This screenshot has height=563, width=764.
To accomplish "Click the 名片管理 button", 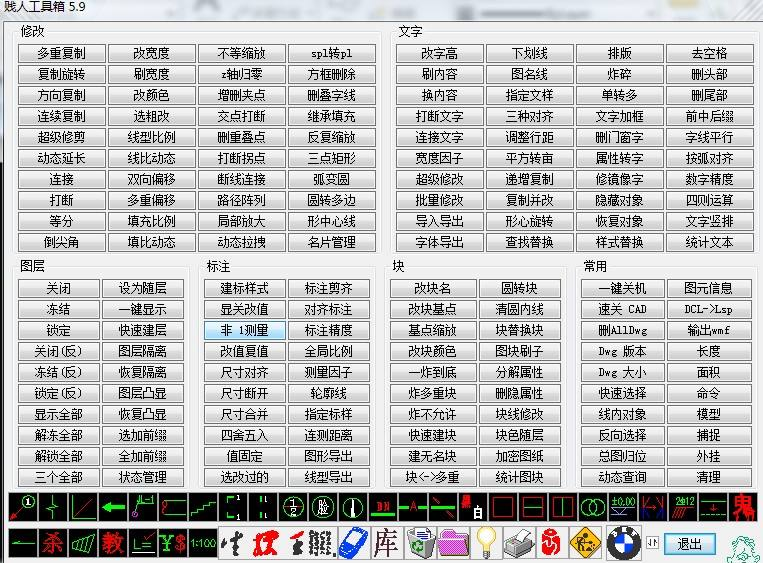I will (332, 242).
